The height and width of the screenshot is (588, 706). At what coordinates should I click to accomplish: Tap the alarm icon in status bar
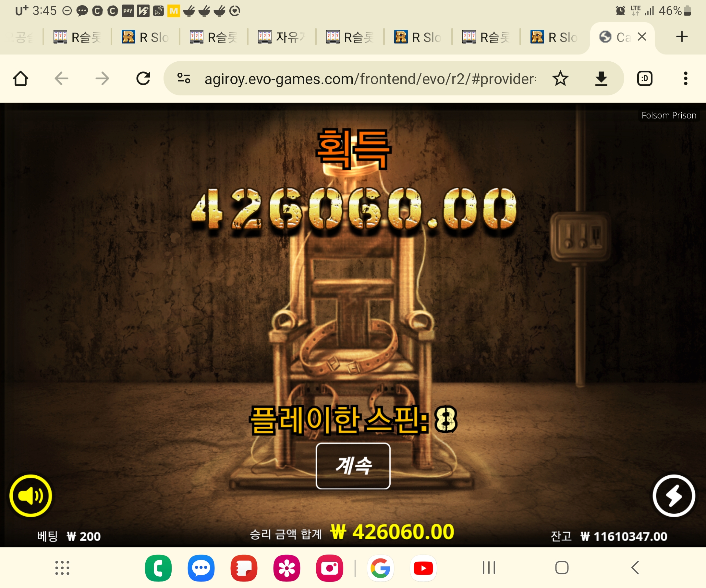pyautogui.click(x=620, y=11)
